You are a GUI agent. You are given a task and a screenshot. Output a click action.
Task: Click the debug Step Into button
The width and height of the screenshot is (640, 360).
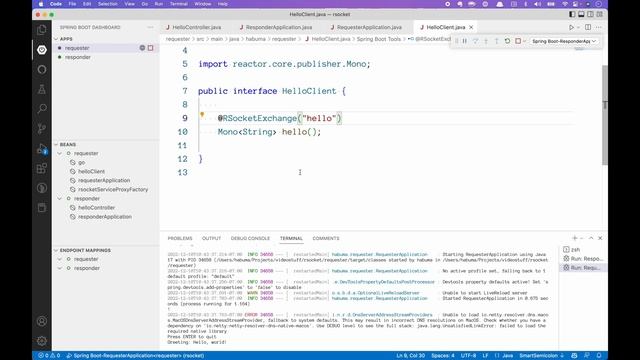pyautogui.click(x=486, y=41)
